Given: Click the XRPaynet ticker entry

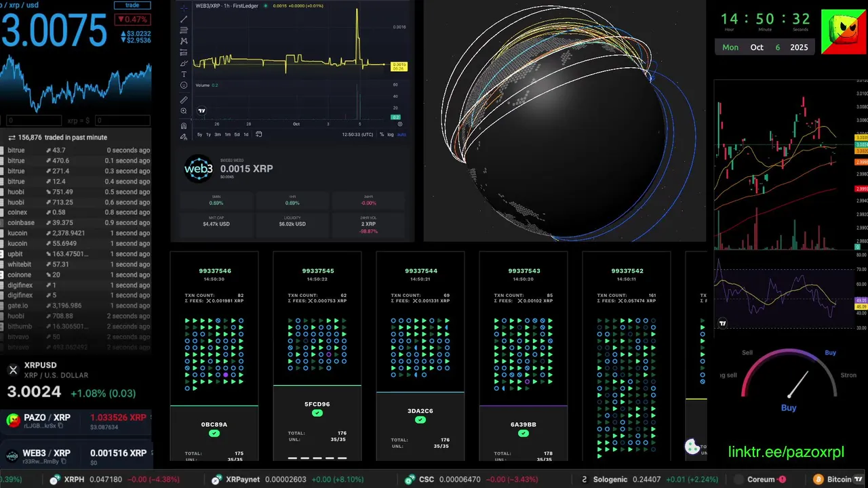Looking at the screenshot, I should pyautogui.click(x=289, y=479).
